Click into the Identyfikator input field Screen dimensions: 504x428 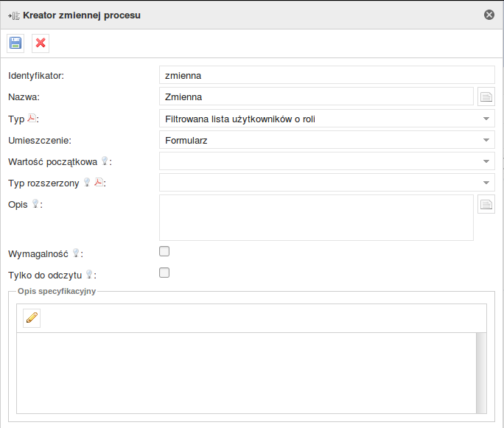coord(326,75)
